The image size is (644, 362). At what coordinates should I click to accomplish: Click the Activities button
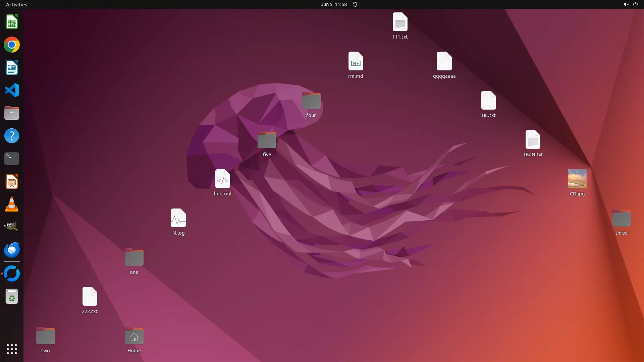[16, 4]
